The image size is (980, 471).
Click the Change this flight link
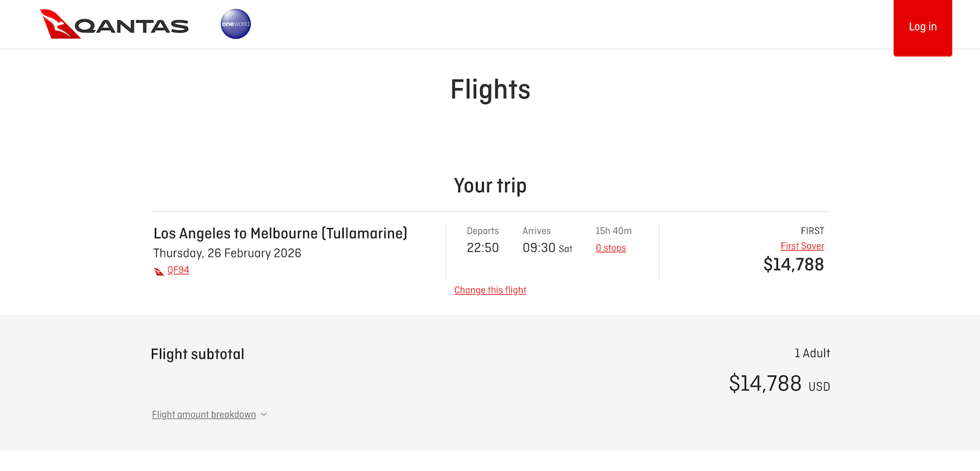(x=490, y=290)
